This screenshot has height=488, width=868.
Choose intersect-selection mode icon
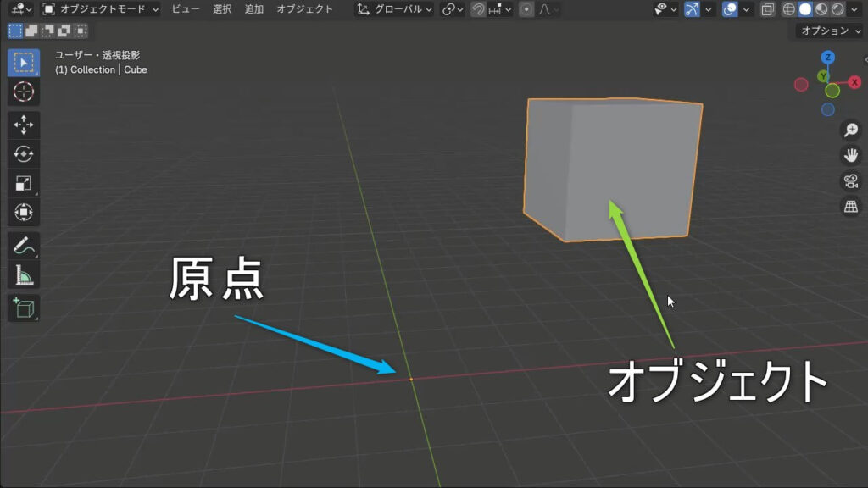pos(81,31)
